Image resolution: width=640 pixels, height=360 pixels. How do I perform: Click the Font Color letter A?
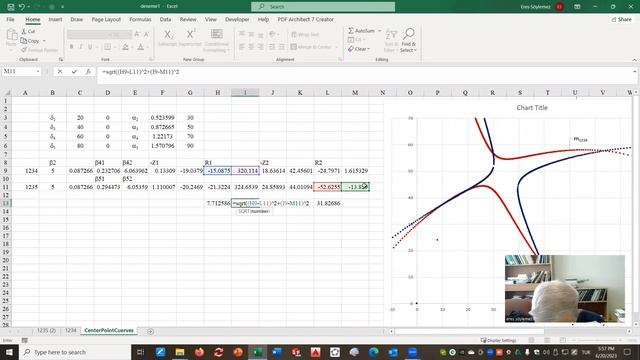(x=140, y=47)
